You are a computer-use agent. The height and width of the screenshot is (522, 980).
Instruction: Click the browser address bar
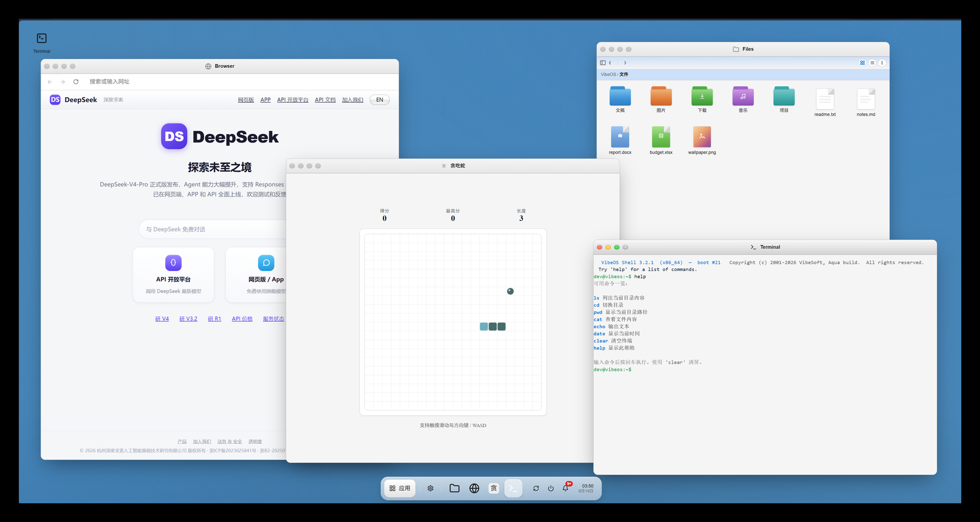click(x=239, y=82)
